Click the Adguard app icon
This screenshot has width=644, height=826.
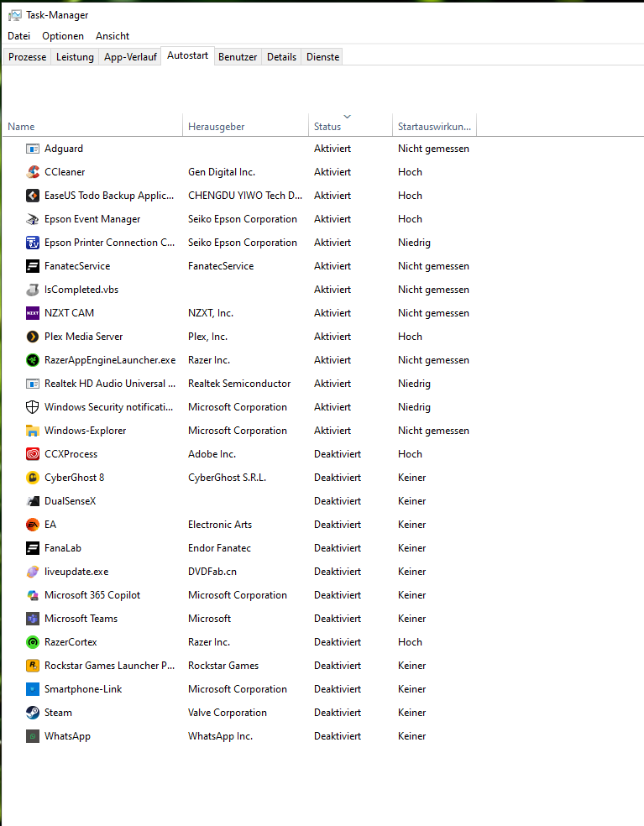pyautogui.click(x=33, y=149)
